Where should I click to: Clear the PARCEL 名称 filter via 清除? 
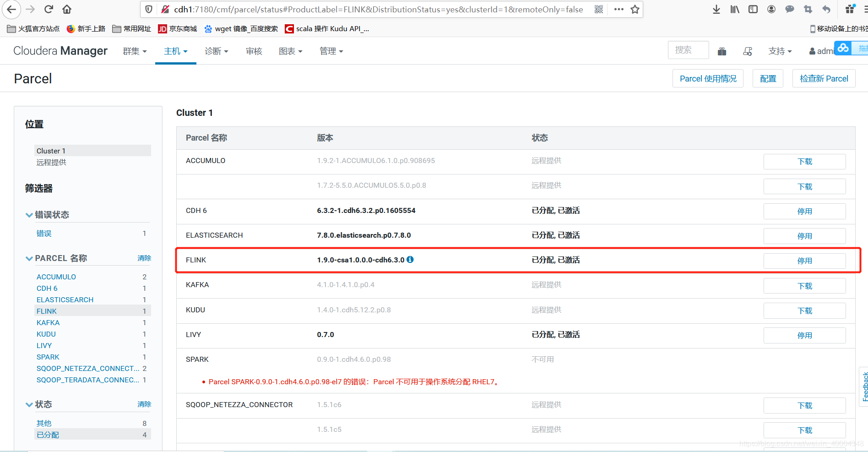(x=144, y=258)
